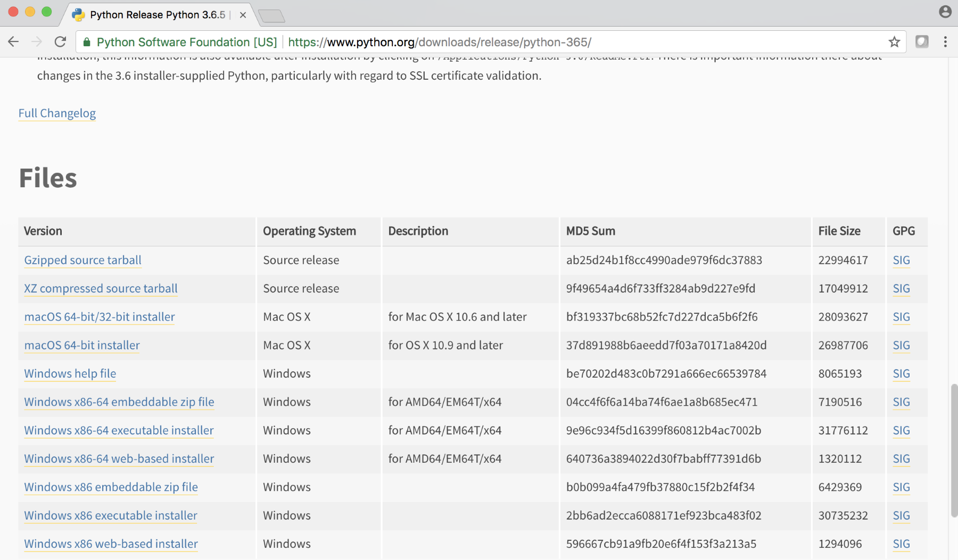Download the Windows x86 executable installer
Viewport: 958px width, 560px height.
111,515
